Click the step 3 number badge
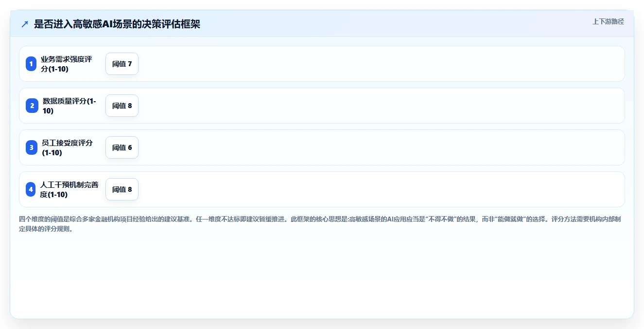This screenshot has height=329, width=644. pyautogui.click(x=31, y=147)
